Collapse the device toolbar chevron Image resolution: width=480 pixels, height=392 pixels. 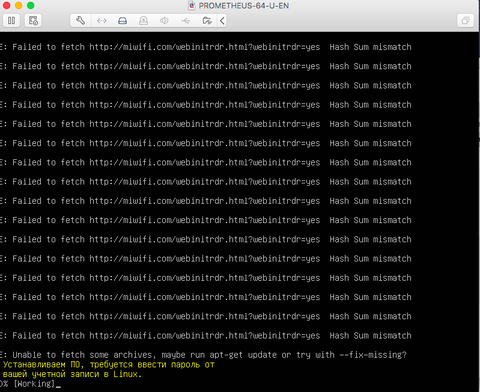pos(222,21)
